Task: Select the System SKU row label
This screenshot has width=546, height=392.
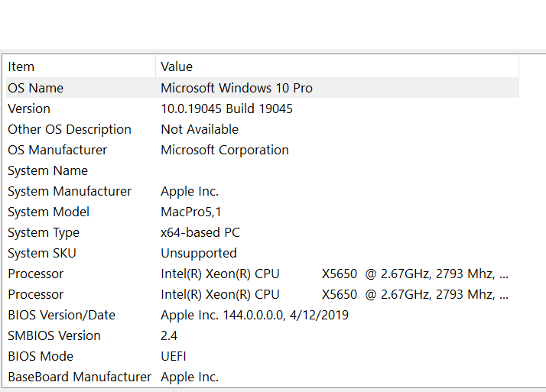Action: point(42,253)
